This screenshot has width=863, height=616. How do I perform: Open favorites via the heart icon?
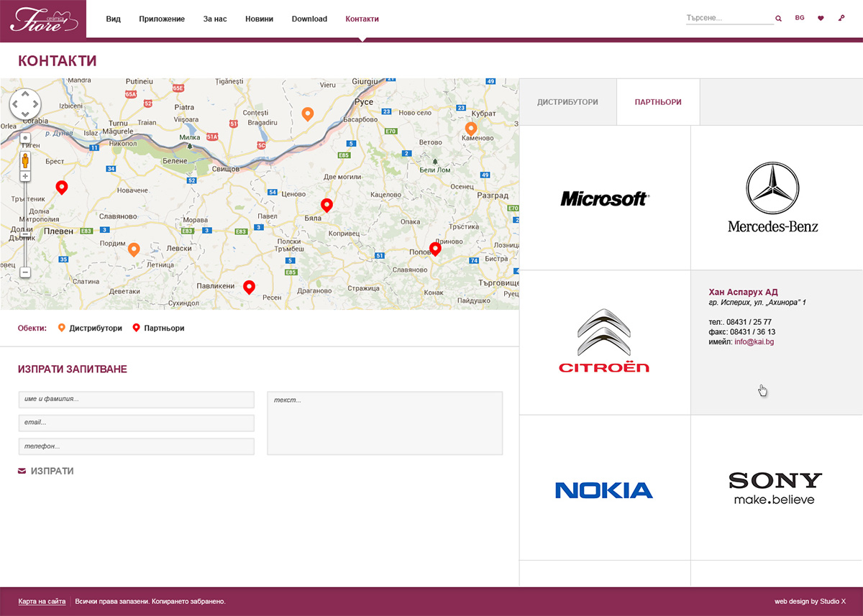821,19
